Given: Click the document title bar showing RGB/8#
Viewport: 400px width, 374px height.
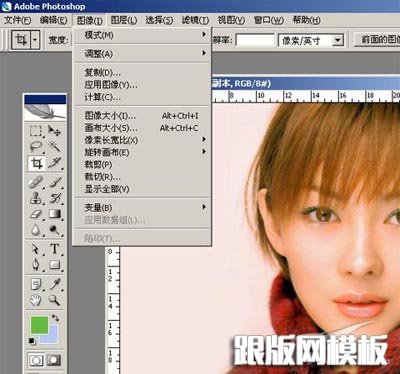Looking at the screenshot, I should pyautogui.click(x=306, y=83).
